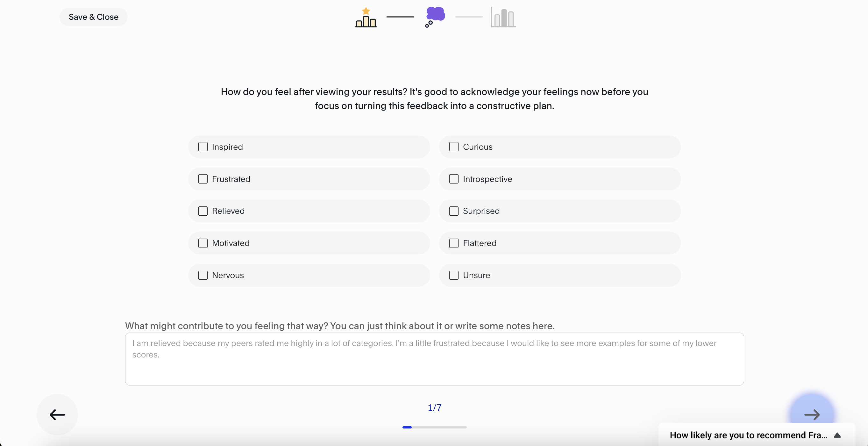Enable the Relieved checkbox
Screen dimensions: 868x446
tap(203, 211)
